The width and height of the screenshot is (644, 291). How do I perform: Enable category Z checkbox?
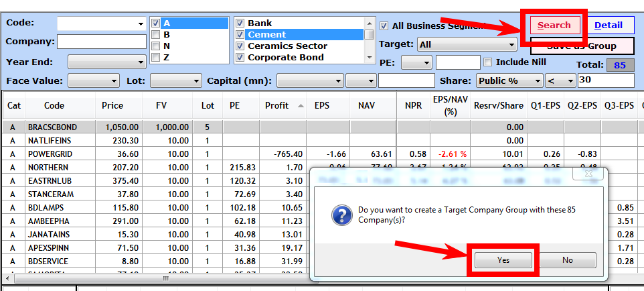pyautogui.click(x=155, y=58)
